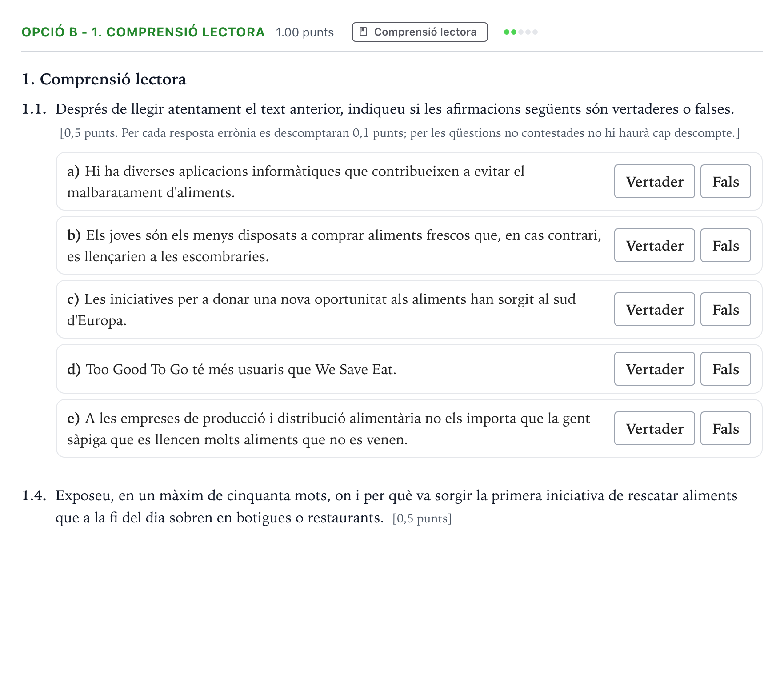784x686 pixels.
Task: Click the green difficulty dots indicator
Action: tap(520, 32)
